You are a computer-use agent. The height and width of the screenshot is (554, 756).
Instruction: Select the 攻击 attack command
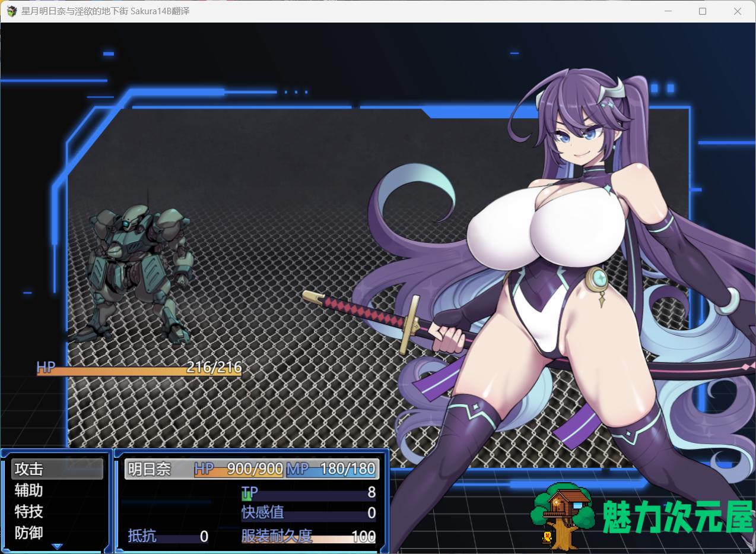coord(57,469)
